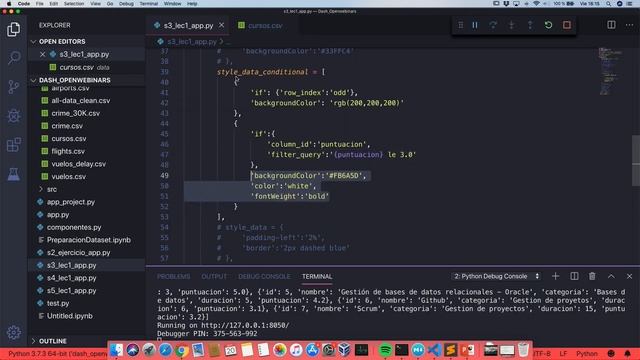Open PreparacionDataset.ipynb notebook

coord(89,240)
